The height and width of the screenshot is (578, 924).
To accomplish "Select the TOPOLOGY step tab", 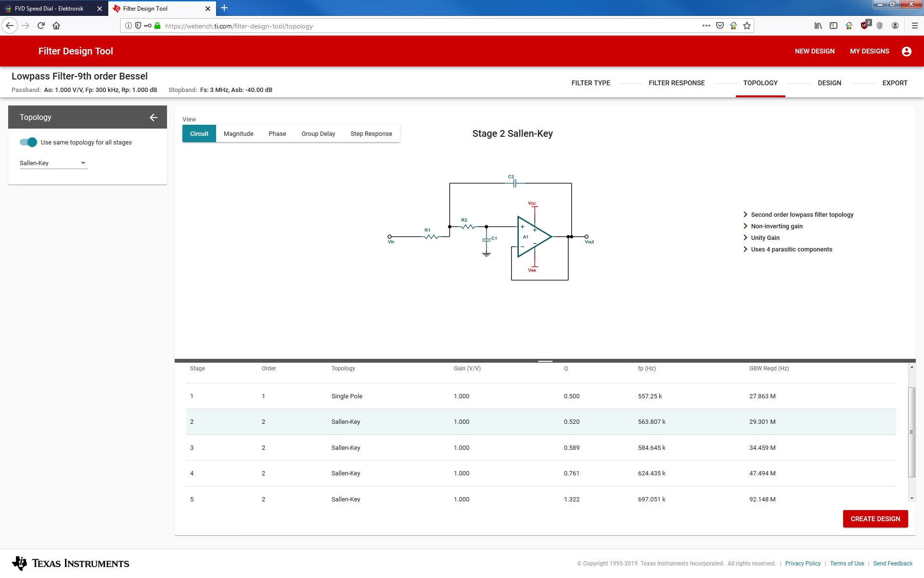I will 760,83.
